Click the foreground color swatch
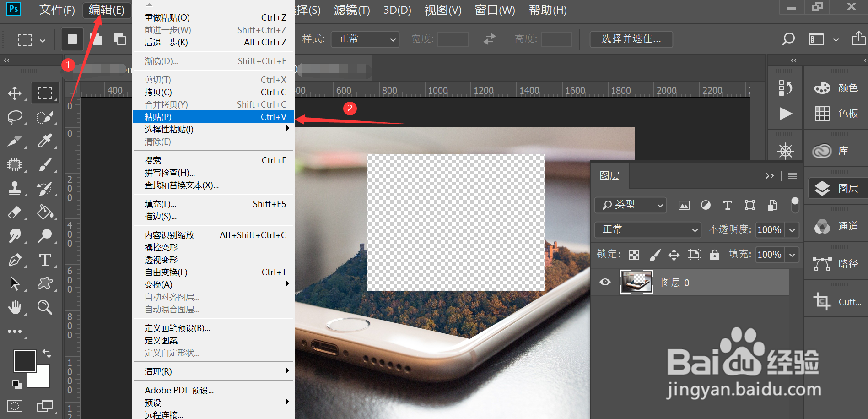868x419 pixels. click(24, 361)
